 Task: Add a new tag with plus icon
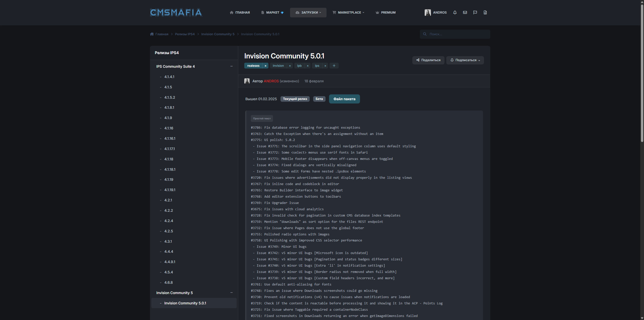[x=334, y=66]
